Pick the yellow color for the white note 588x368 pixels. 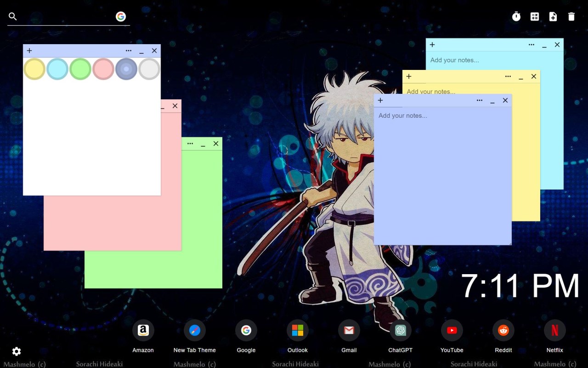34,69
